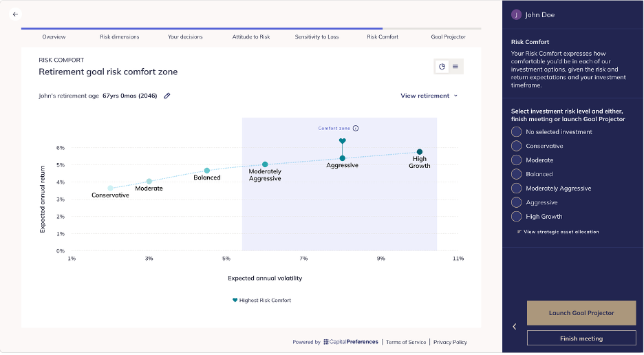644x355 pixels.
Task: Open Privacy Policy link
Action: [x=450, y=342]
